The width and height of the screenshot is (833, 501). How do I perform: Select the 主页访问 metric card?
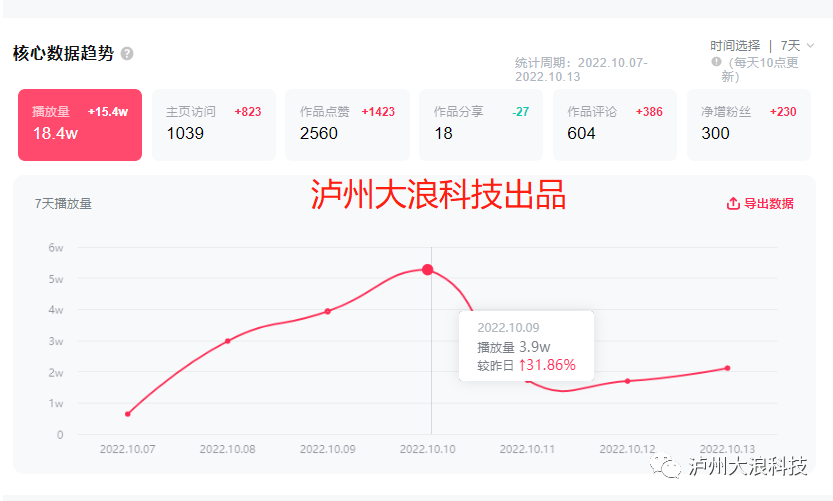pos(214,124)
